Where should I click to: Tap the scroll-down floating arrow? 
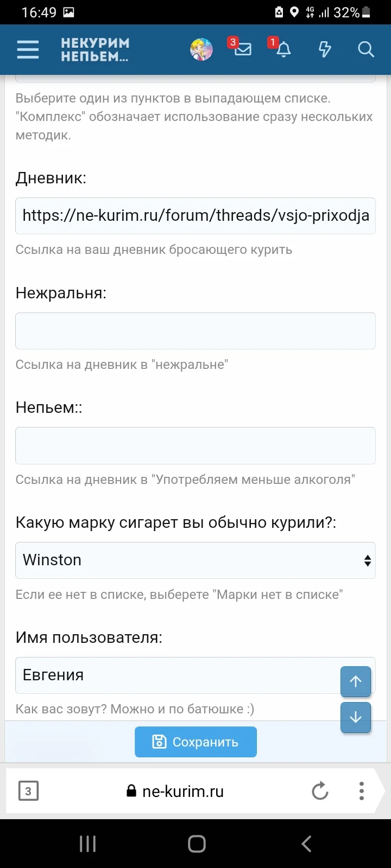355,717
